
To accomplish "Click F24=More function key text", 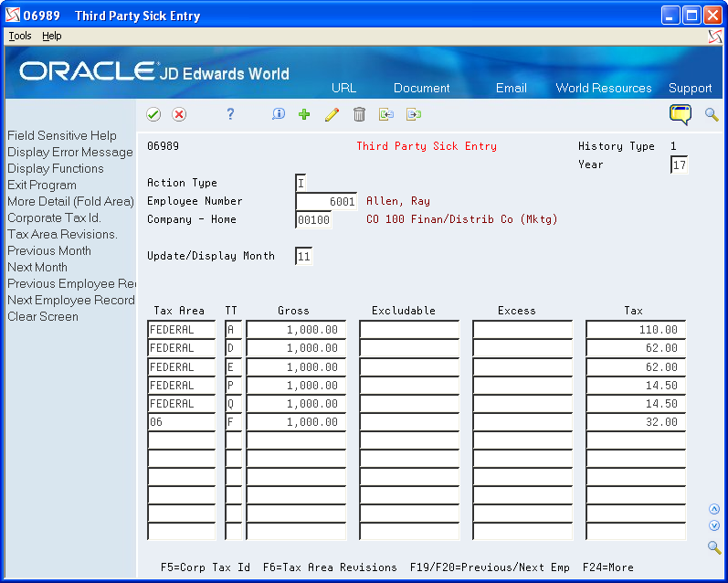I will point(608,567).
